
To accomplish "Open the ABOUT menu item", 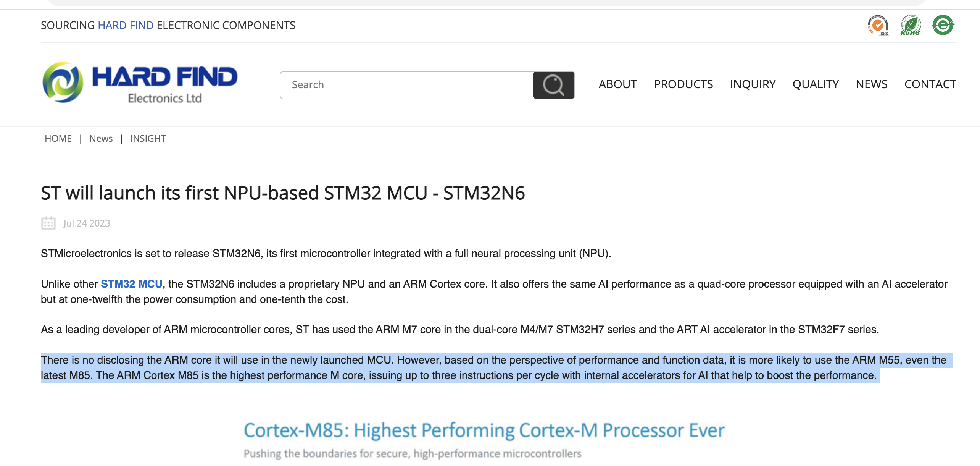I will [x=617, y=84].
